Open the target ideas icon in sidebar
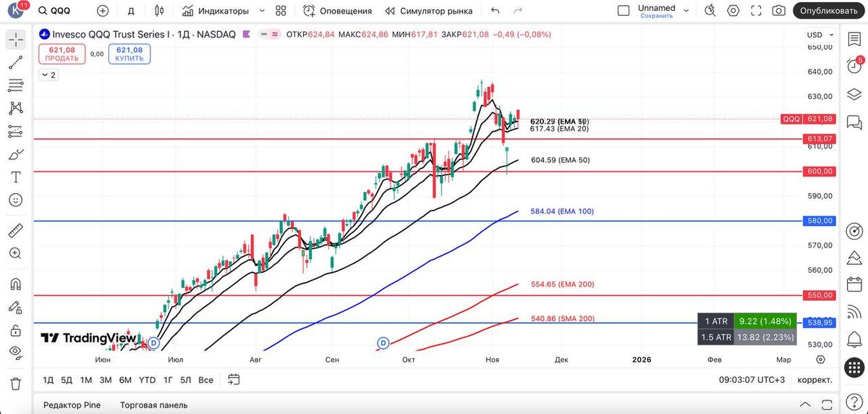Image resolution: width=868 pixels, height=414 pixels. pyautogui.click(x=854, y=231)
